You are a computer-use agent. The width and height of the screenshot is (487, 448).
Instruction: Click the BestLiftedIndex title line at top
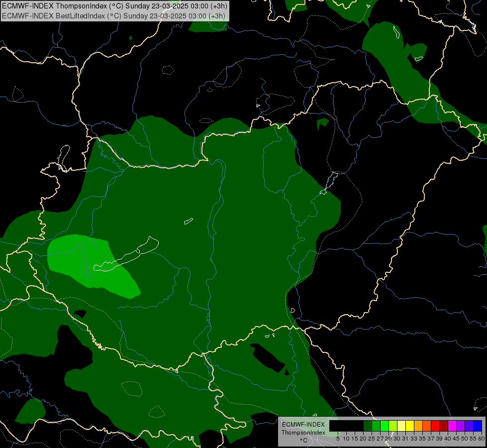tap(113, 16)
